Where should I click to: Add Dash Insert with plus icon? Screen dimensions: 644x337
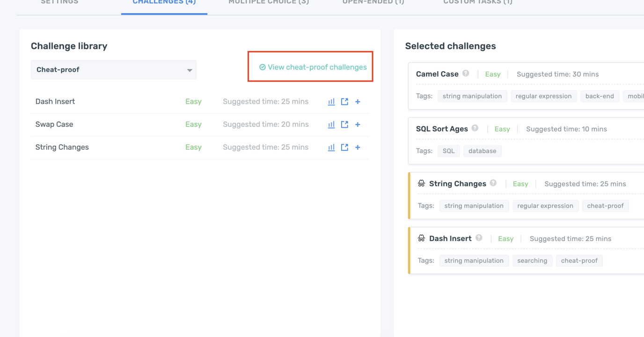coord(358,102)
